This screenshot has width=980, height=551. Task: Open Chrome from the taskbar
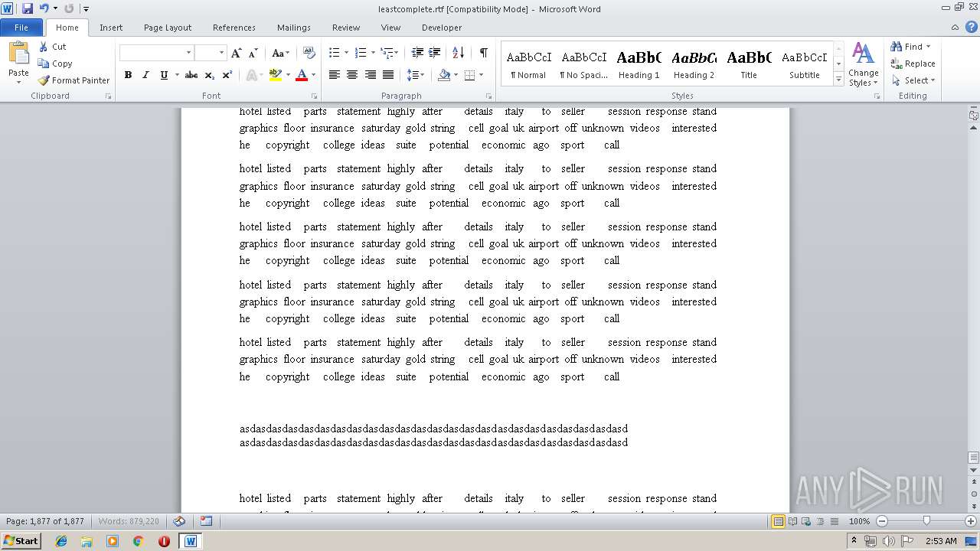(x=138, y=541)
